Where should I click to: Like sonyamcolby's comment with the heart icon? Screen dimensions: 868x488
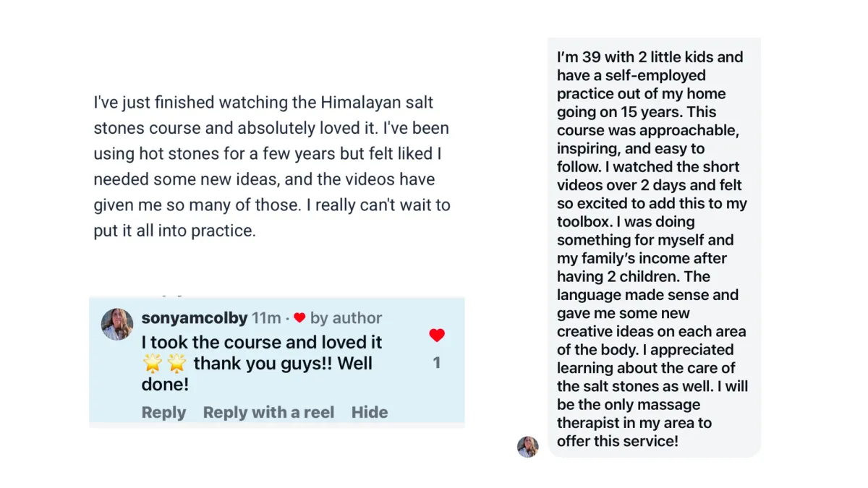[436, 335]
